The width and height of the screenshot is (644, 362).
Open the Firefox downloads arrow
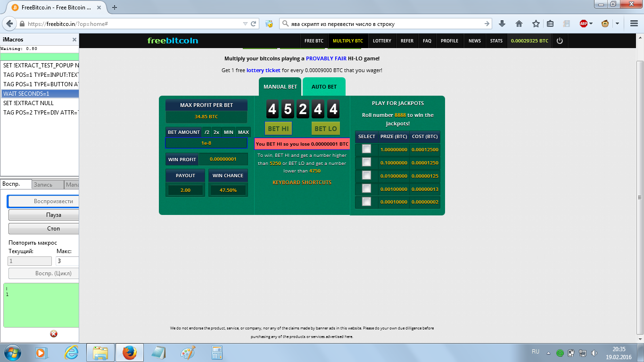coord(502,24)
